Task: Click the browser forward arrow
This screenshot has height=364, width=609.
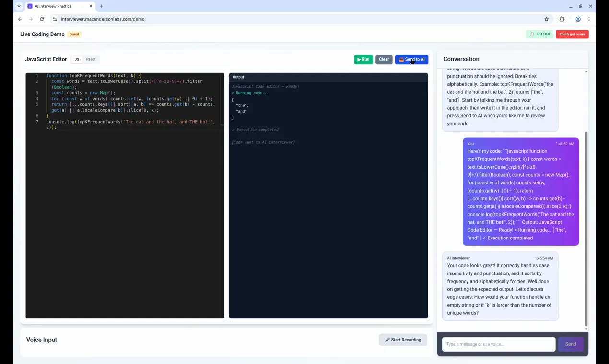Action: click(31, 19)
